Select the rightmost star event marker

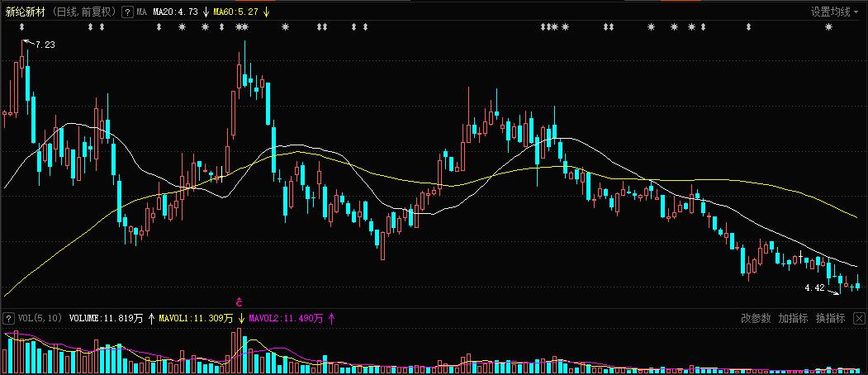pyautogui.click(x=828, y=26)
